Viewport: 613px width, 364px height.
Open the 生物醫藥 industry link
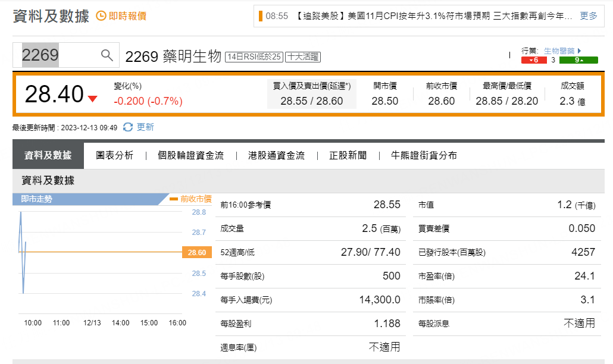pyautogui.click(x=559, y=51)
